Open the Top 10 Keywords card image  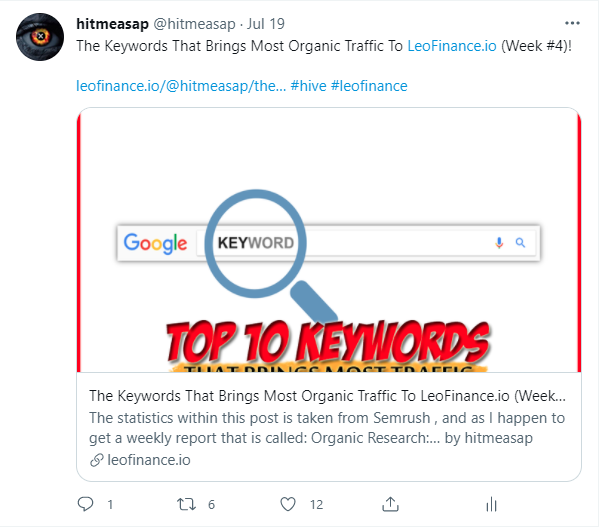tap(329, 240)
